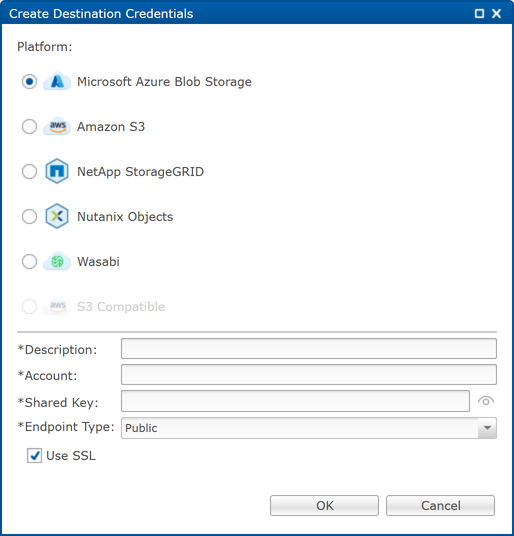Click the NetApp hexagon icon
The height and width of the screenshot is (536, 514).
(57, 171)
